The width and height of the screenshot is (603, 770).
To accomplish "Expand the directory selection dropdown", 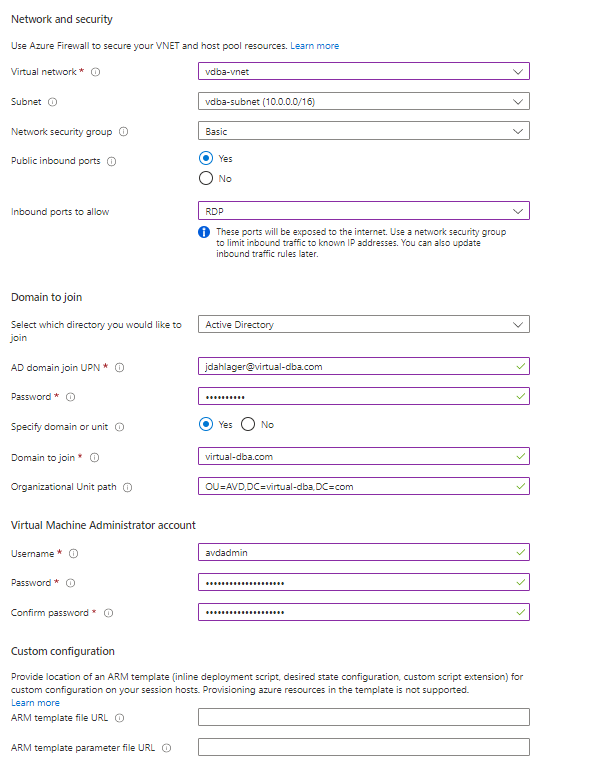I will coord(363,324).
